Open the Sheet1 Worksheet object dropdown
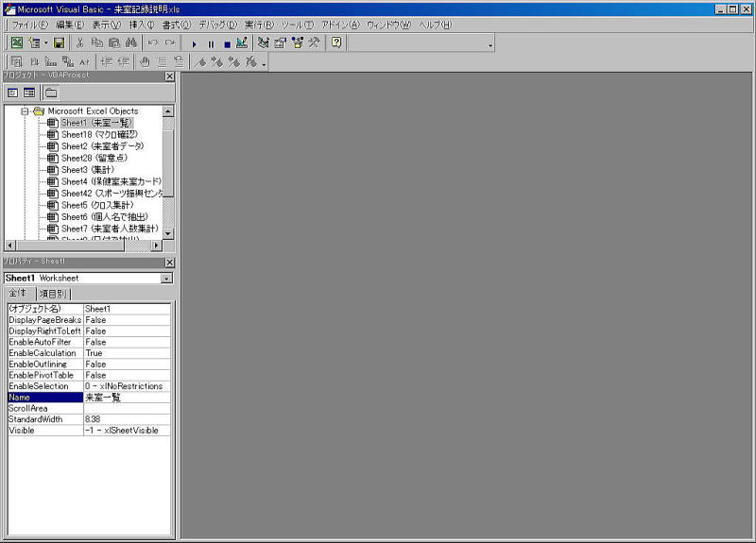Screen dimensions: 756x543 click(166, 279)
